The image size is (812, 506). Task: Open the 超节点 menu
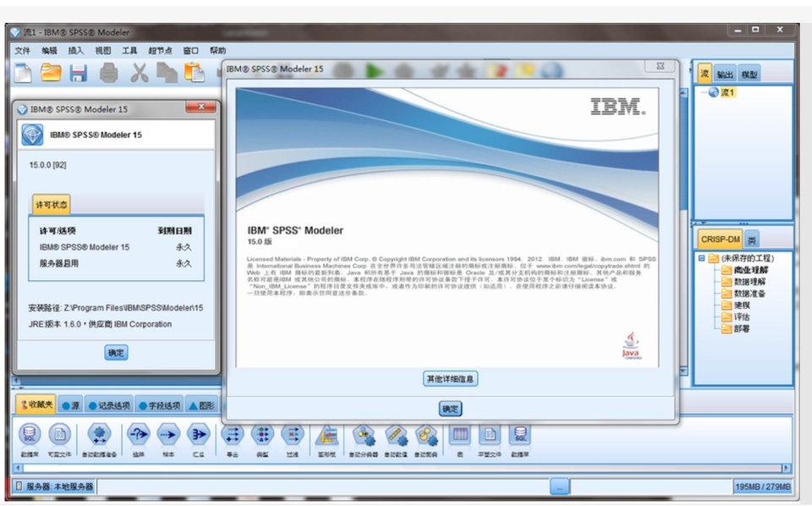[160, 51]
